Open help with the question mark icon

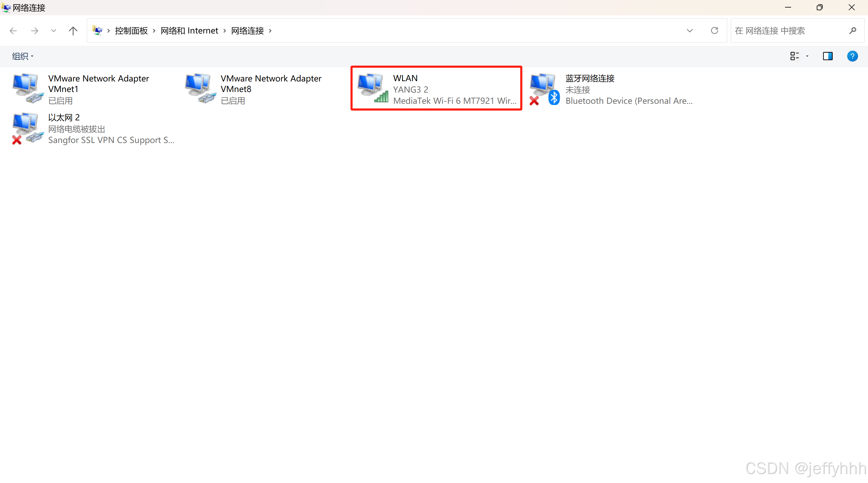point(852,56)
